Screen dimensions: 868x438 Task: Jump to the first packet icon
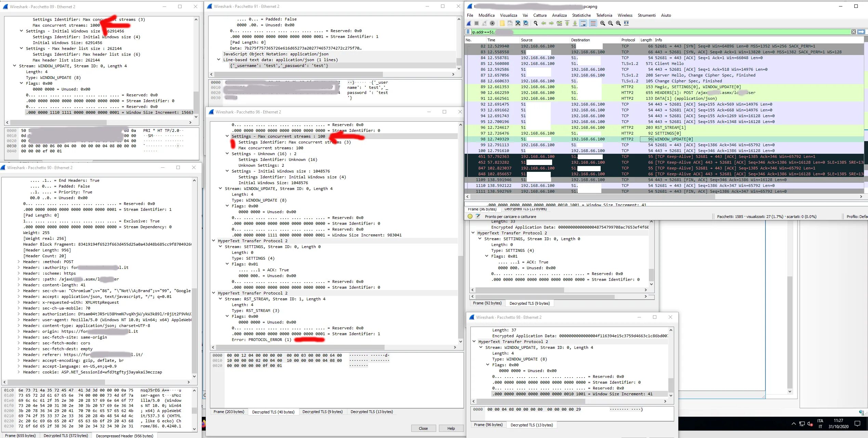[567, 23]
